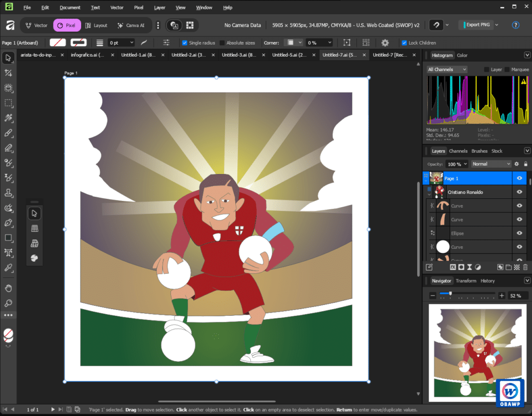Open more tools via three-dot button

8,315
